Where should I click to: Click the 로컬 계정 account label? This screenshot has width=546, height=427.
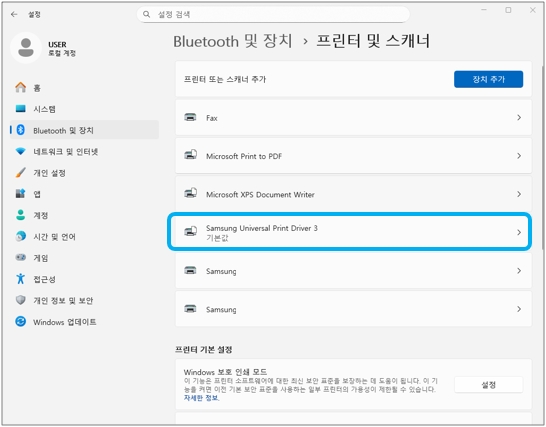pos(62,53)
